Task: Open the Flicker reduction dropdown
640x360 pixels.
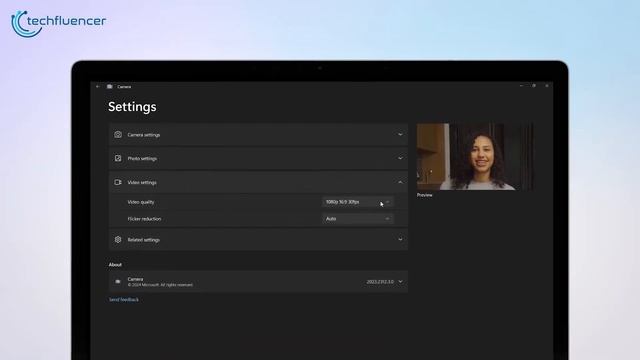Action: pyautogui.click(x=358, y=219)
